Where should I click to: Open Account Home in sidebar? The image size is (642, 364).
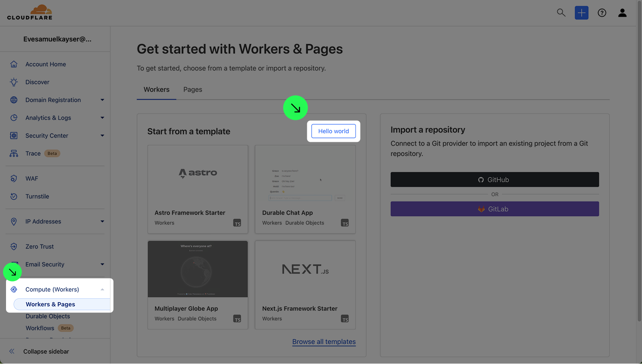tap(46, 64)
